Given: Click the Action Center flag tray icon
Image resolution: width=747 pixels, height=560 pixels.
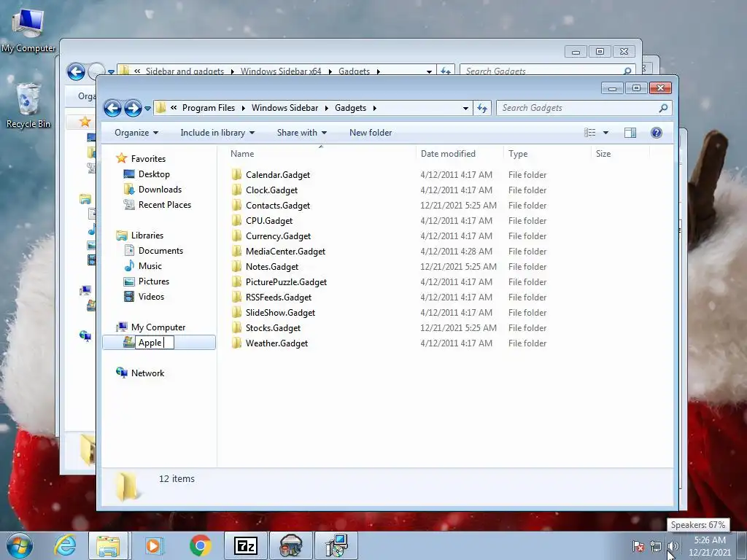Looking at the screenshot, I should pyautogui.click(x=638, y=547).
